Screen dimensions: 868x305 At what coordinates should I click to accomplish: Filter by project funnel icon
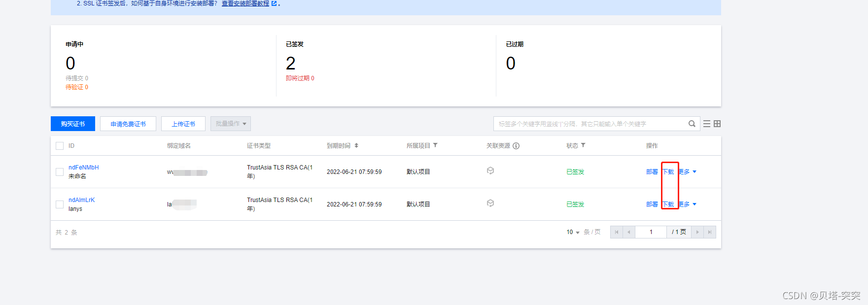pyautogui.click(x=435, y=145)
